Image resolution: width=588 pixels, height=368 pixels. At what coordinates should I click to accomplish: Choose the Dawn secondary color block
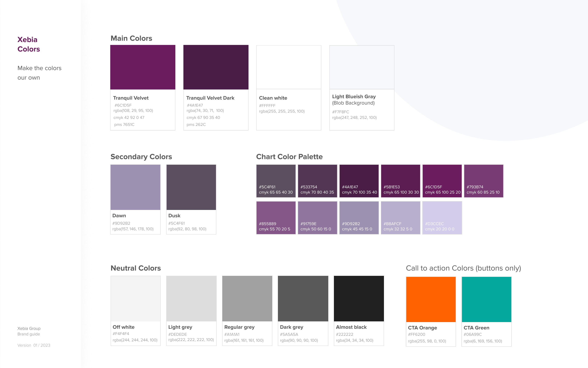(135, 187)
